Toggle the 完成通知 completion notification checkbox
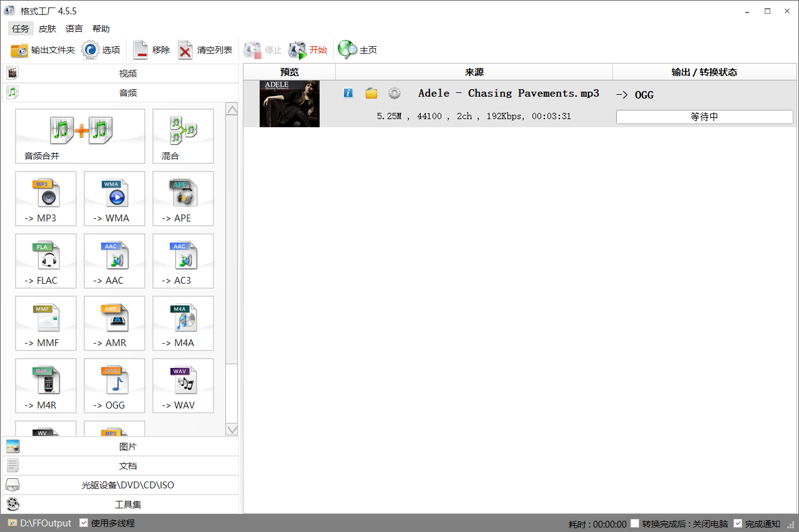 738,523
